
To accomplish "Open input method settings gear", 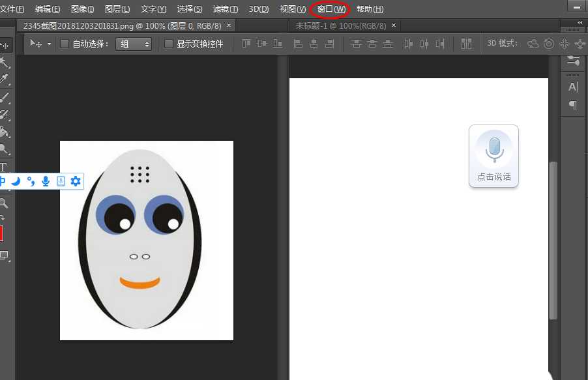I will pyautogui.click(x=76, y=181).
